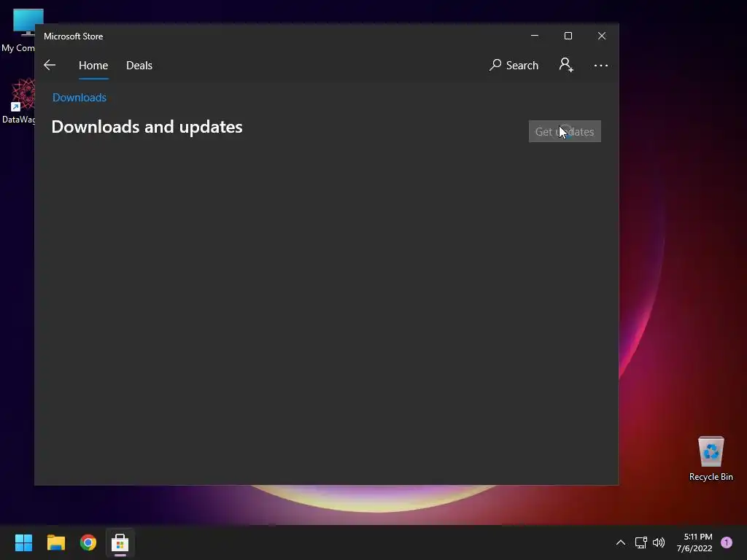Show hidden icons in system tray
747x560 pixels.
tap(620, 542)
